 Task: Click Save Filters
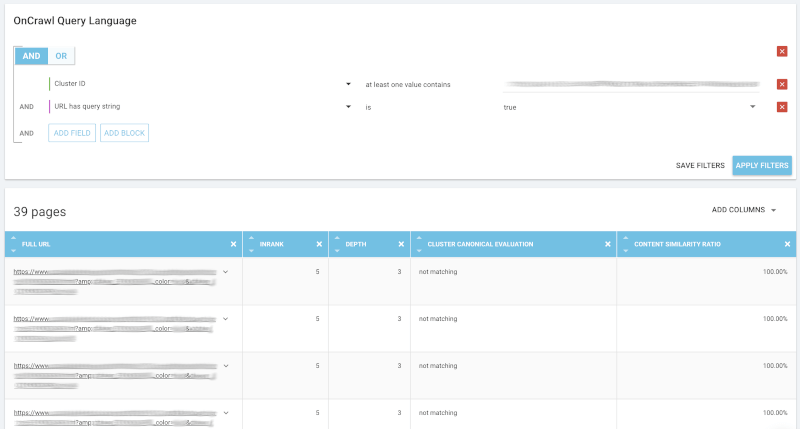click(x=700, y=165)
